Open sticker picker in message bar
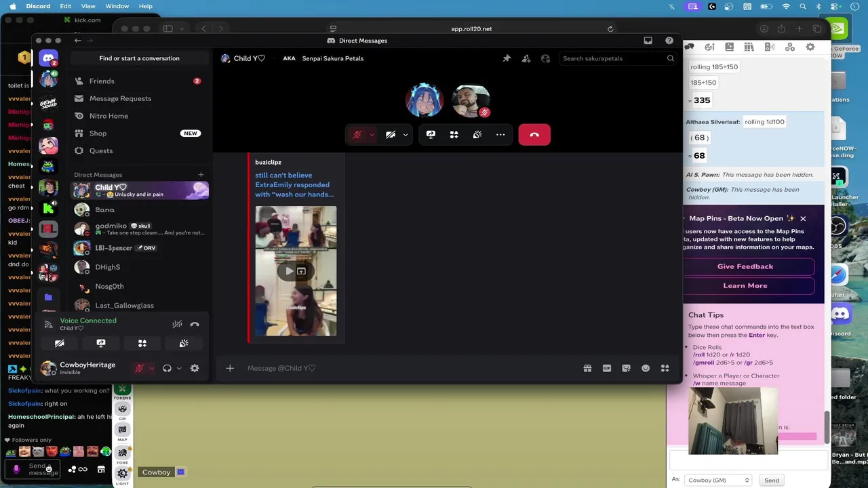The image size is (868, 488). [626, 368]
